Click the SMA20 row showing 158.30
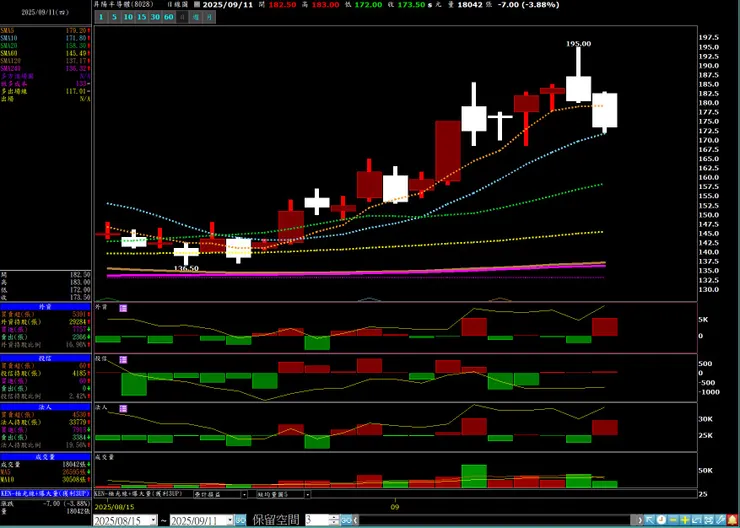This screenshot has height=528, width=740. point(45,45)
